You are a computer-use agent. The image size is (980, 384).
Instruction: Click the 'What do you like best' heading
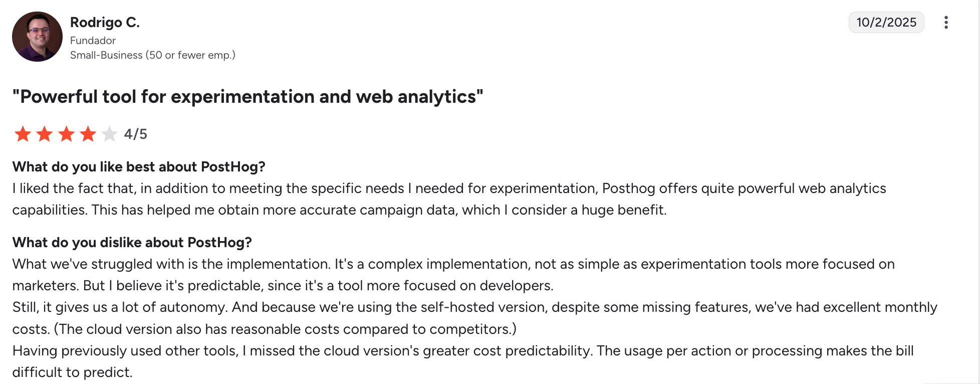139,166
